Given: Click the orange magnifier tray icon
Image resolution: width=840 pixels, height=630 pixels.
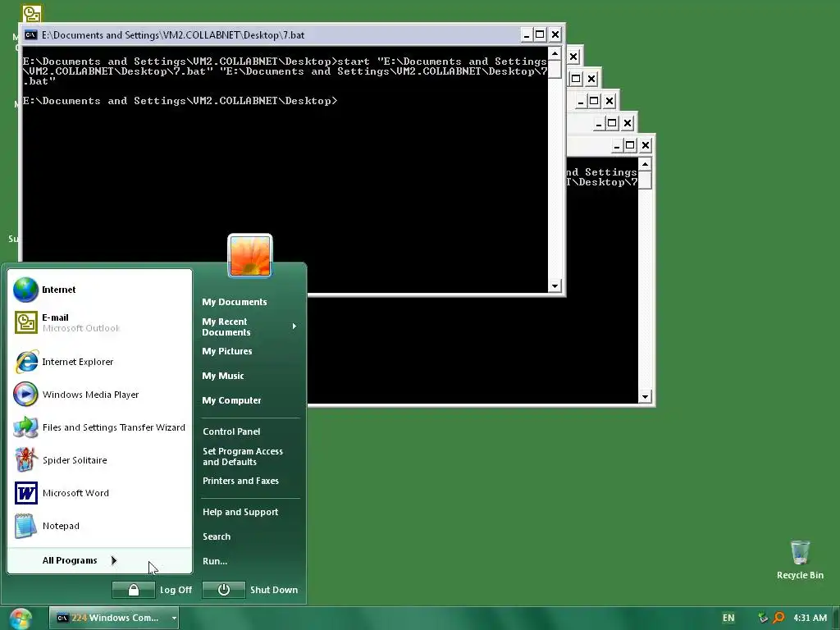Looking at the screenshot, I should [x=779, y=618].
